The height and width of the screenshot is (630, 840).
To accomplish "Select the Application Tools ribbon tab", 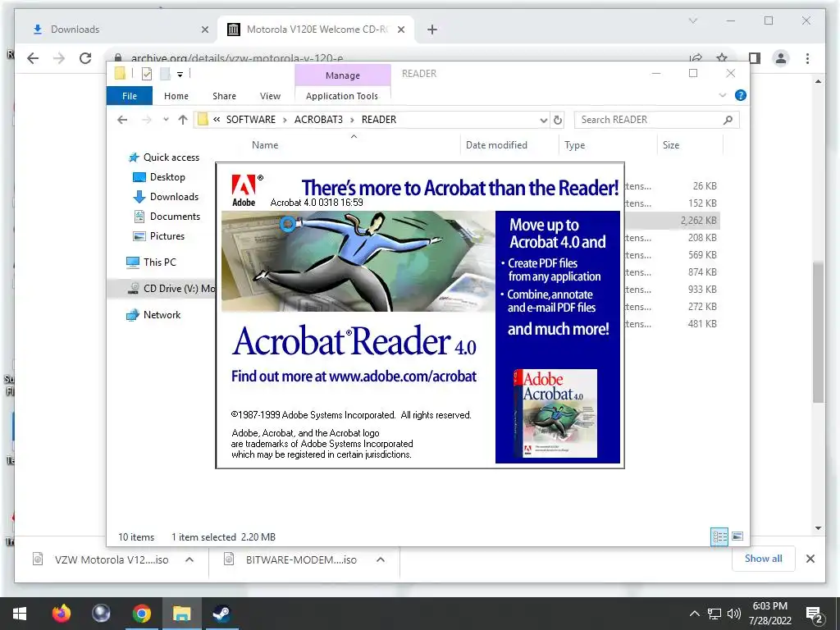I will 342,96.
